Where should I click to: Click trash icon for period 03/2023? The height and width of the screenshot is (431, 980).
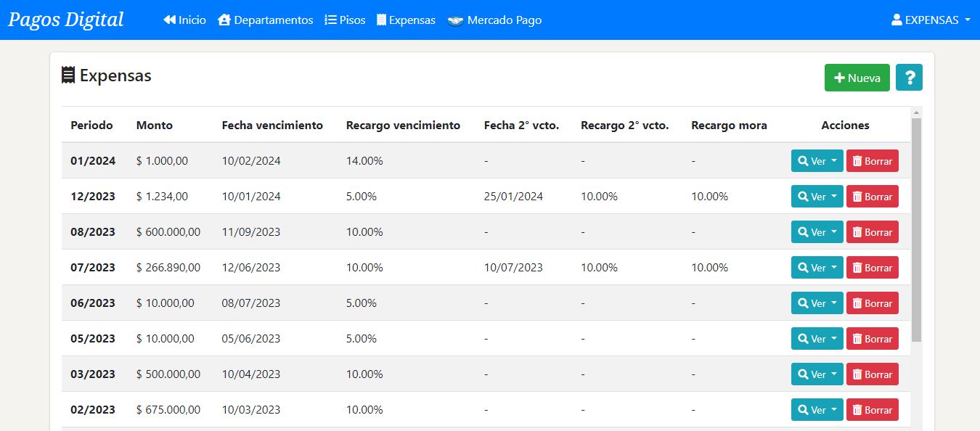click(x=857, y=374)
